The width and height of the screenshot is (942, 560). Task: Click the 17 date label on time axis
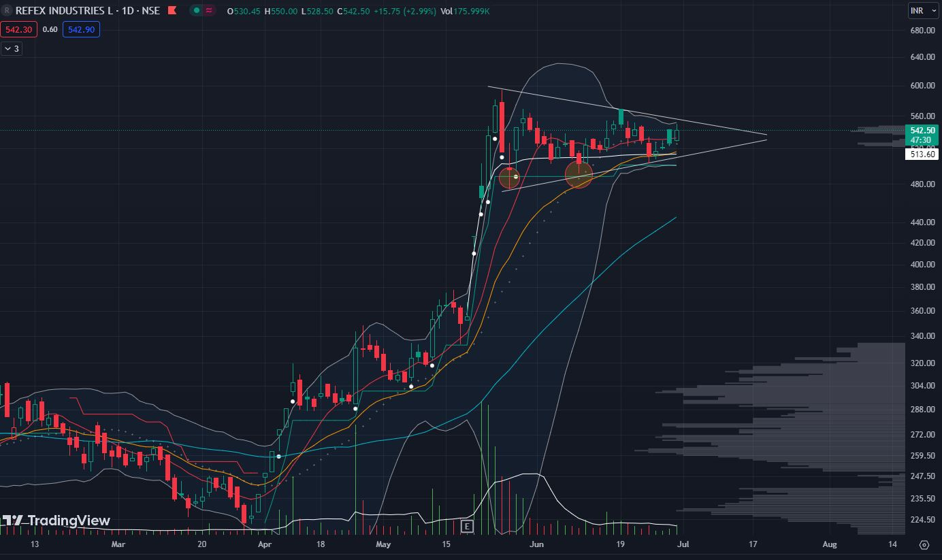(x=753, y=545)
